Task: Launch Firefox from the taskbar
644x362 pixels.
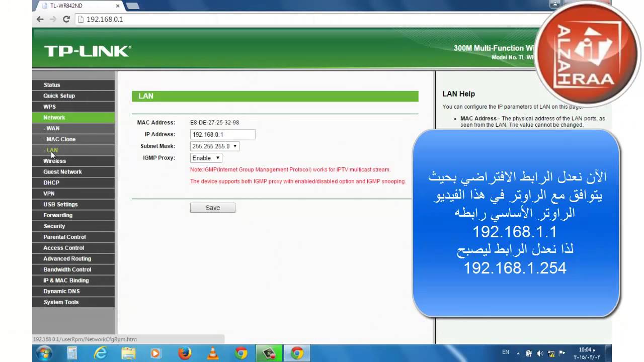Action: (185, 353)
